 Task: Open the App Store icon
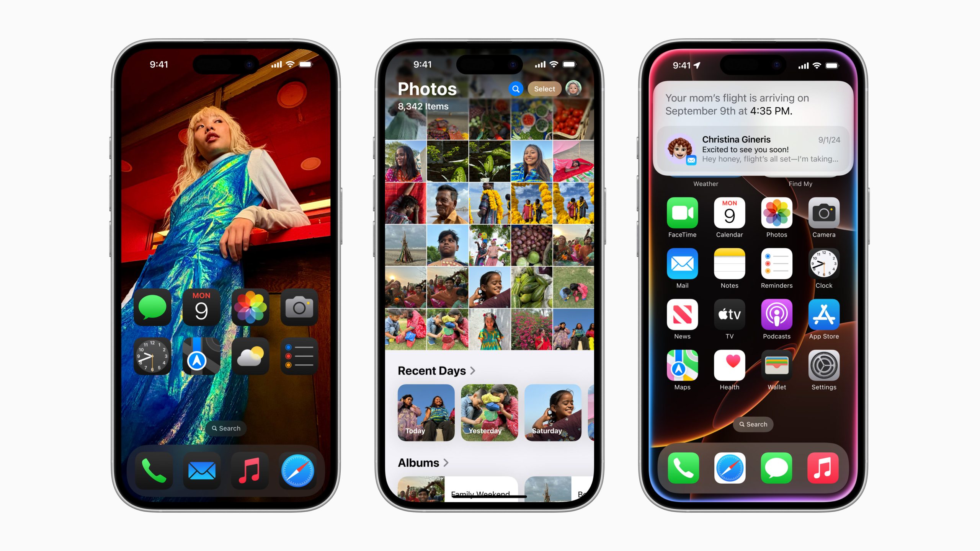pos(824,316)
